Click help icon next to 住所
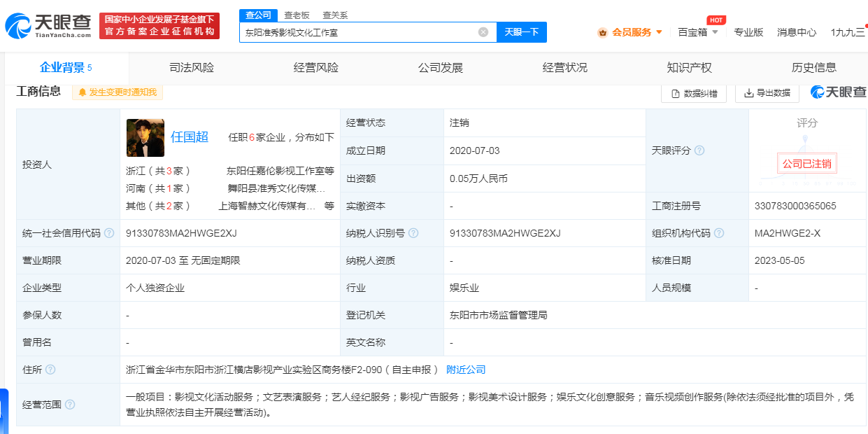Screen dimensions: 868x434 tap(50, 370)
